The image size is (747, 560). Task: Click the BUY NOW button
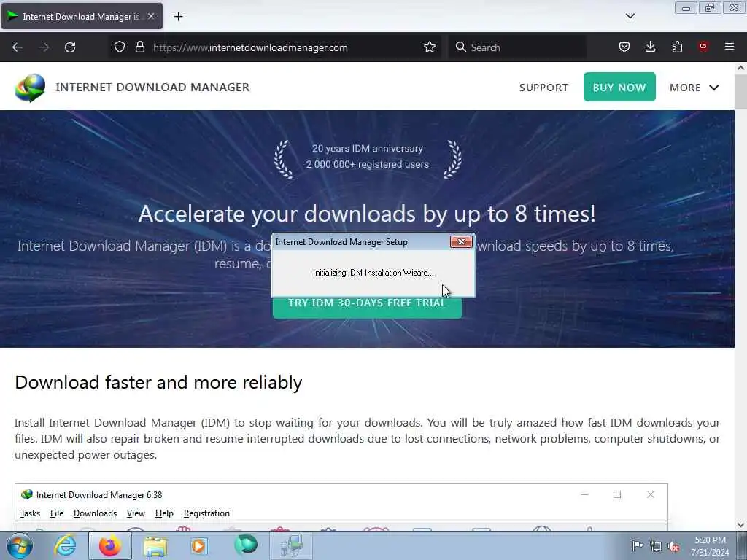pos(619,87)
